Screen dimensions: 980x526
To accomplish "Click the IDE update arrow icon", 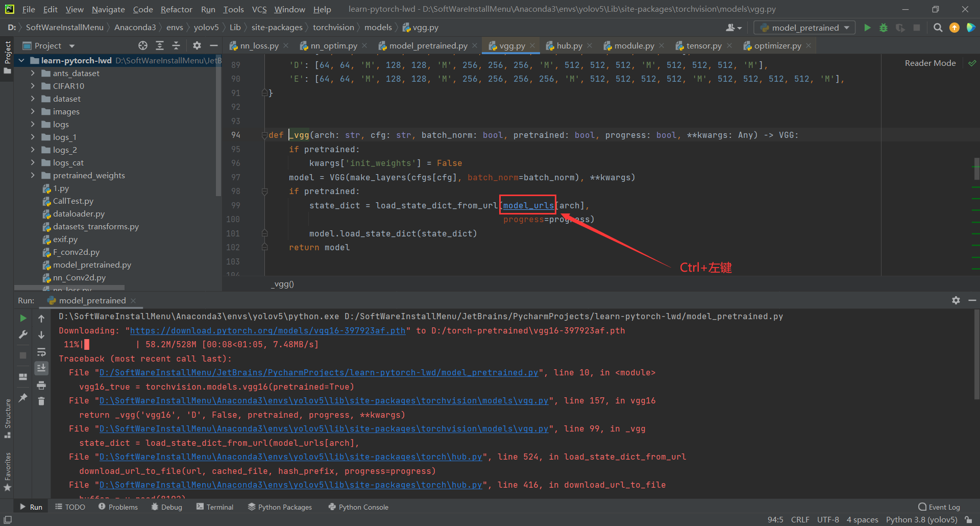I will tap(954, 28).
